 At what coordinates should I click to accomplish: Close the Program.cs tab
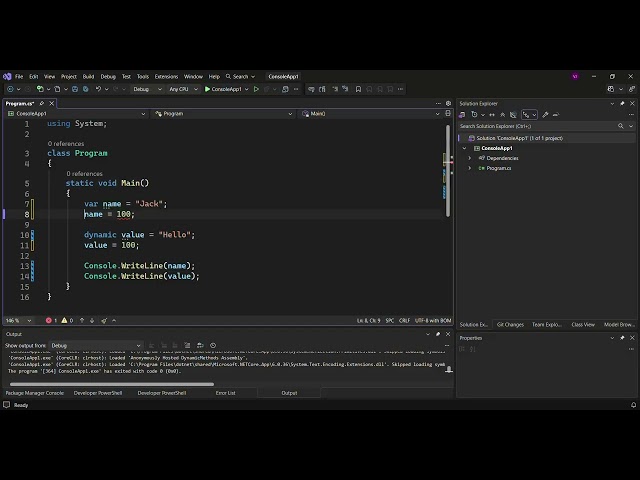tap(51, 104)
